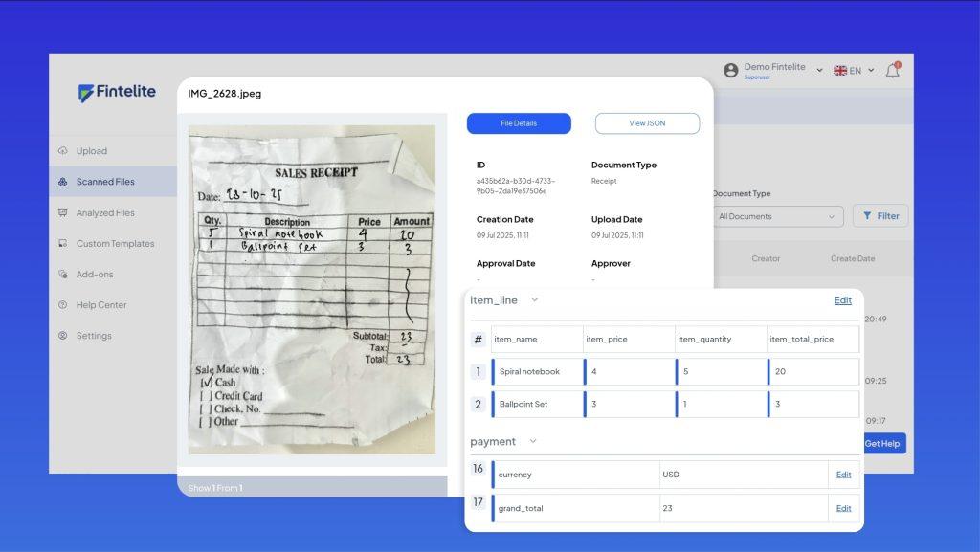Viewport: 980px width, 552px height.
Task: Collapse the item_line section chevron
Action: click(535, 300)
